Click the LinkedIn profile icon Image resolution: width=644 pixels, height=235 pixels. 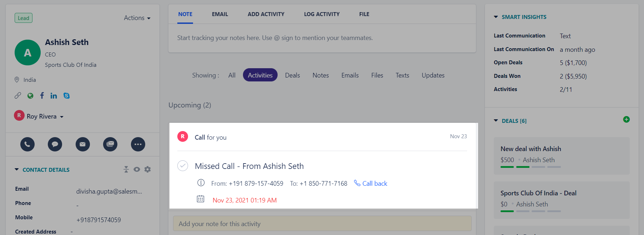point(54,96)
